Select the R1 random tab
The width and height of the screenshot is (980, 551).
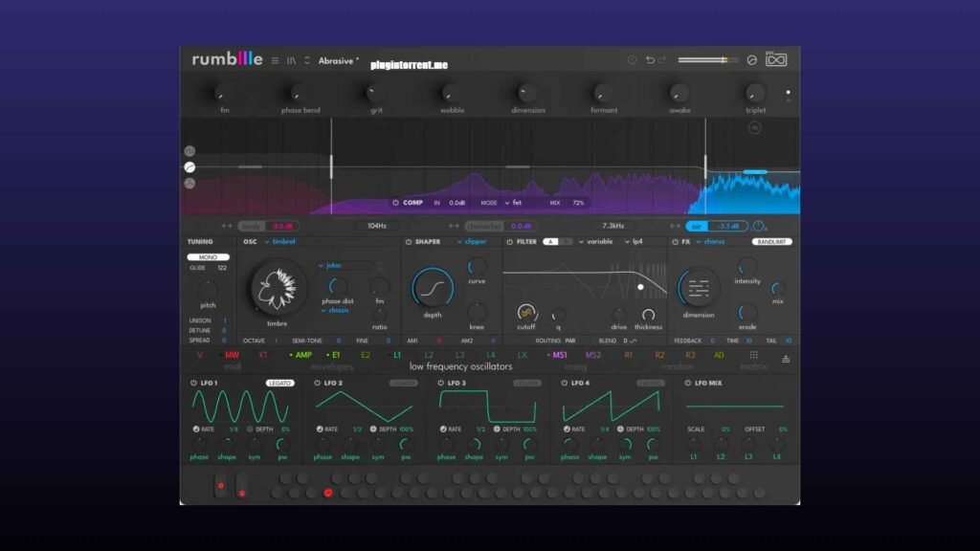pyautogui.click(x=628, y=355)
